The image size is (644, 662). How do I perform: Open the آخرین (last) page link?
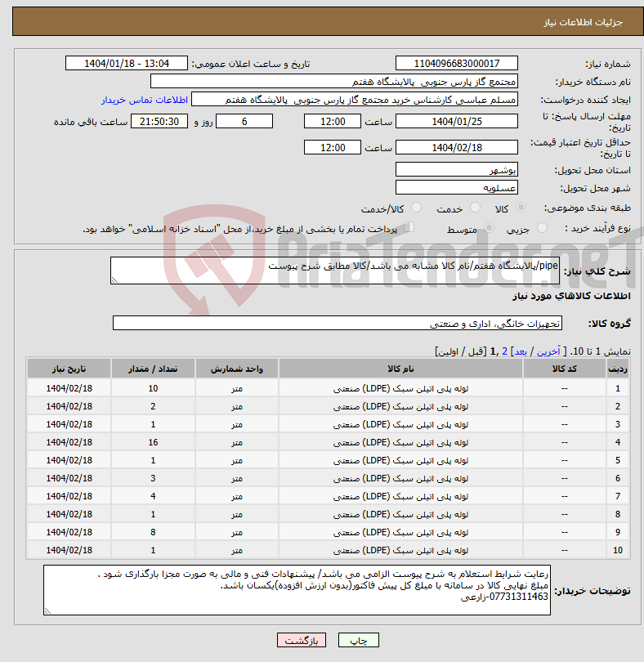tap(548, 351)
